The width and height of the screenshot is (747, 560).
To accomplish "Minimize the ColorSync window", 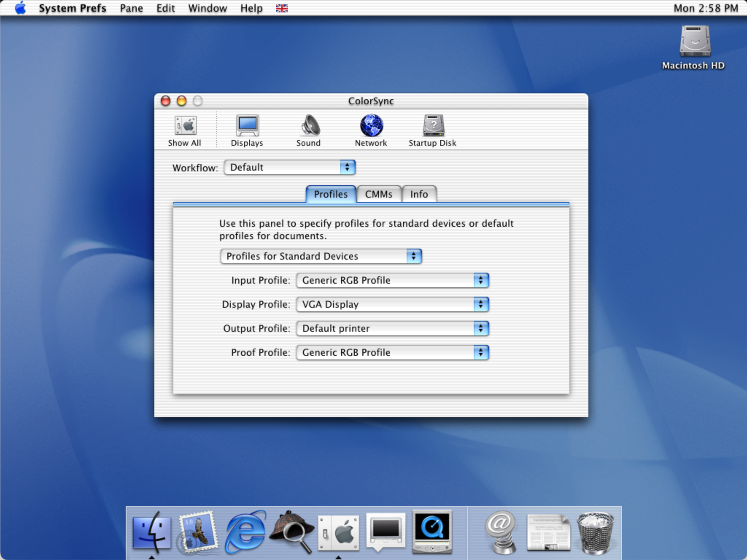I will [x=182, y=101].
